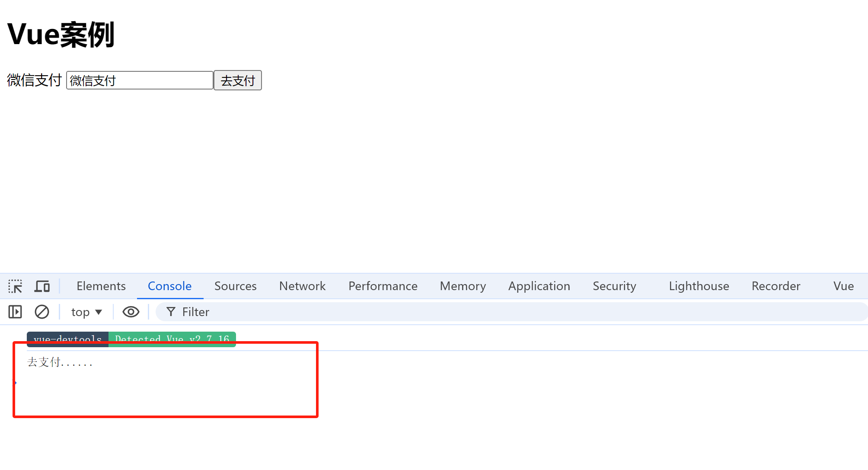This screenshot has width=868, height=470.
Task: Go to the Memory tab
Action: click(x=463, y=286)
